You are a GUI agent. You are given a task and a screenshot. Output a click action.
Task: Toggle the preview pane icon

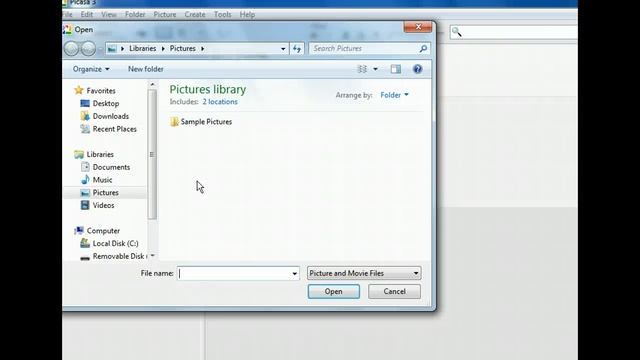[x=396, y=69]
